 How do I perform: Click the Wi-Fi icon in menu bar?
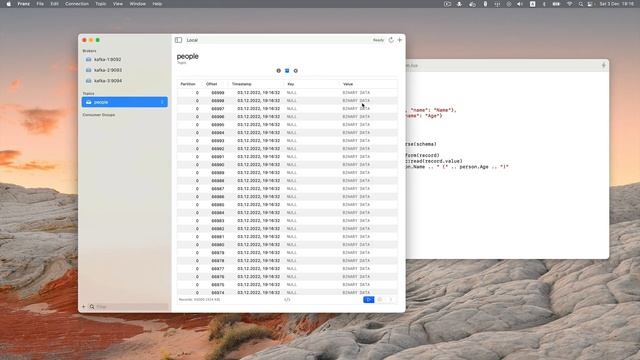pyautogui.click(x=569, y=4)
